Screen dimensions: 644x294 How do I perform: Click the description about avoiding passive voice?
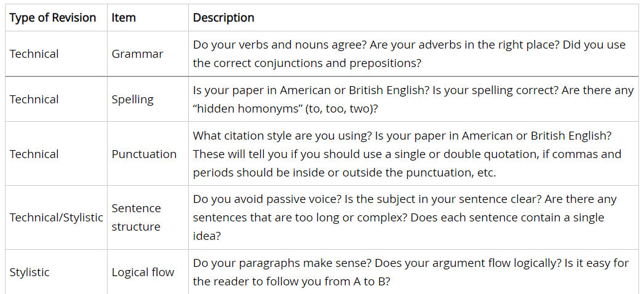pyautogui.click(x=405, y=217)
